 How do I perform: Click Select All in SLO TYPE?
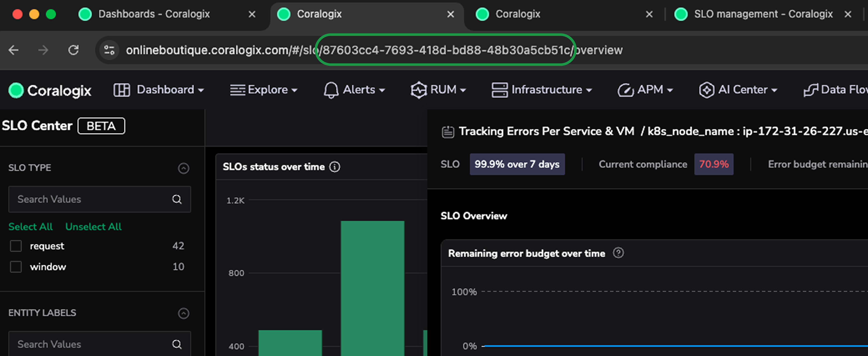pos(31,227)
